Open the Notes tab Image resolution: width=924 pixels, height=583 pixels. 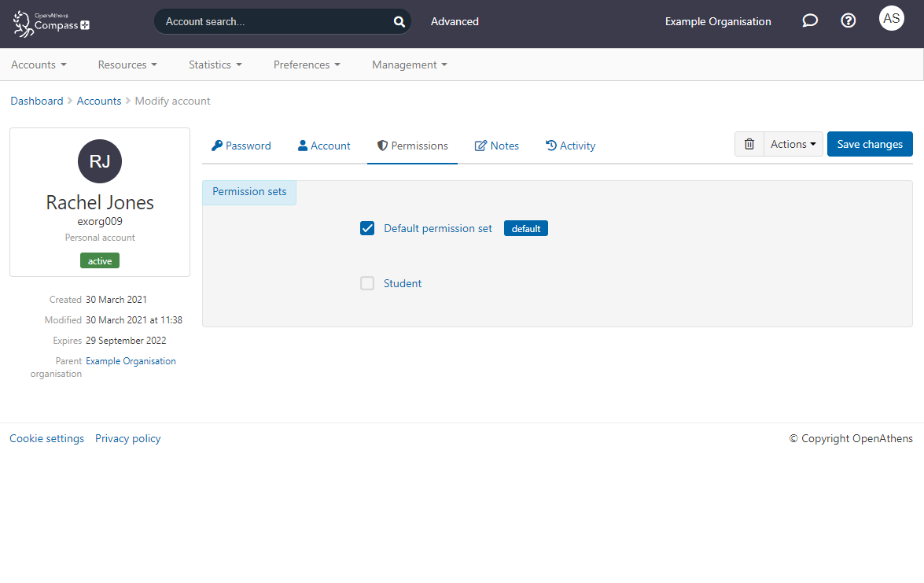[496, 146]
